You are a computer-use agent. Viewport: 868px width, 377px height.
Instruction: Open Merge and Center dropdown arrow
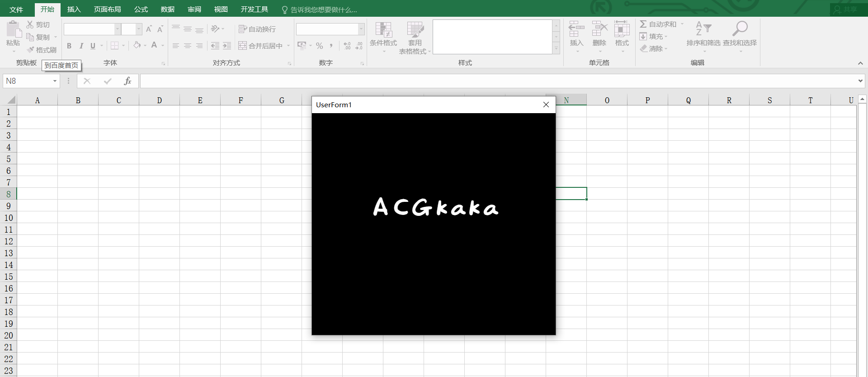point(288,46)
